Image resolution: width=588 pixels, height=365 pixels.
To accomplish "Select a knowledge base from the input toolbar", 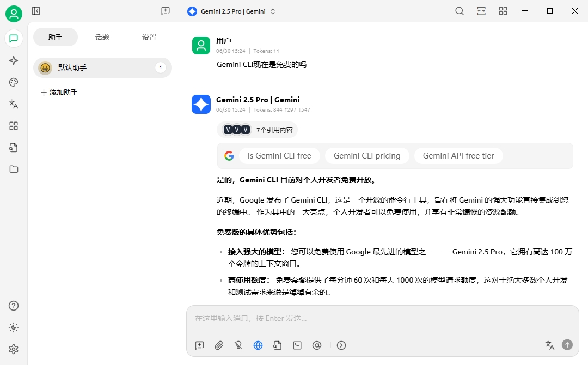I will (278, 345).
